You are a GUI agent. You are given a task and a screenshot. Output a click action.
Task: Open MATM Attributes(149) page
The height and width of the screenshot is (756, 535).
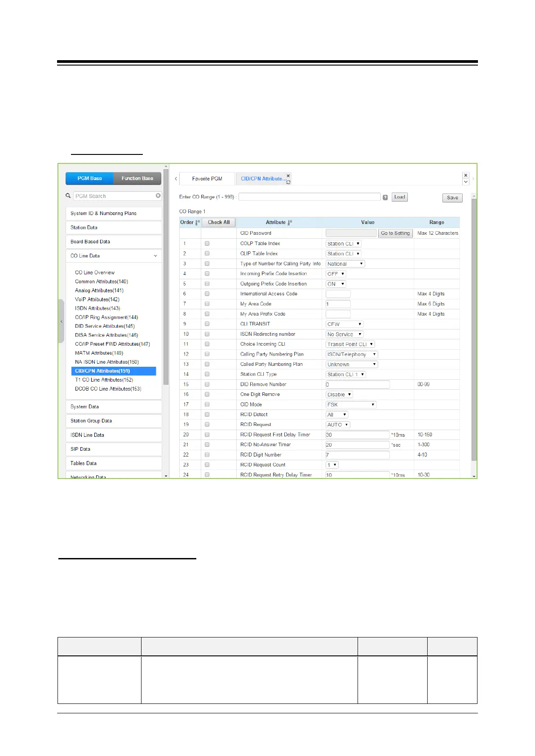(x=99, y=353)
